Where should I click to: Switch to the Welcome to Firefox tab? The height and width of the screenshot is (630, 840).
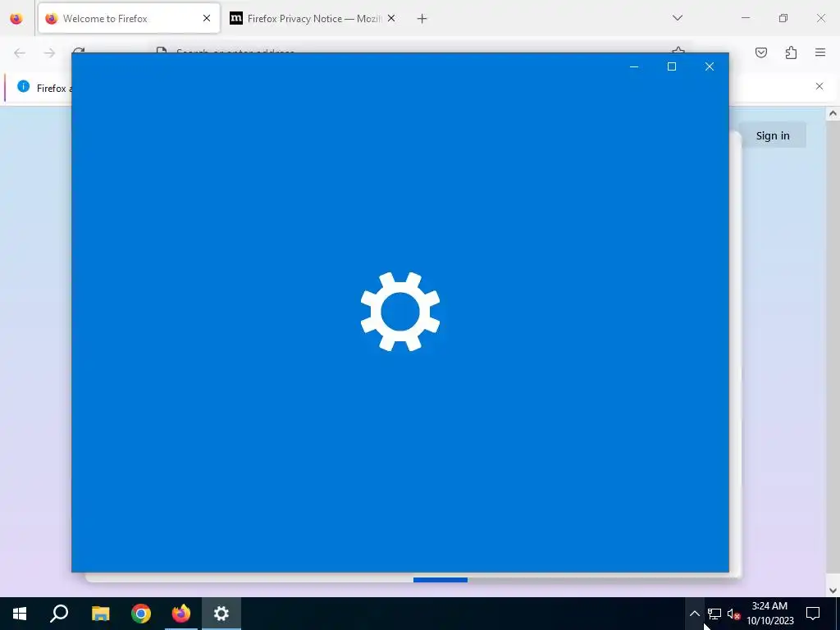click(129, 18)
